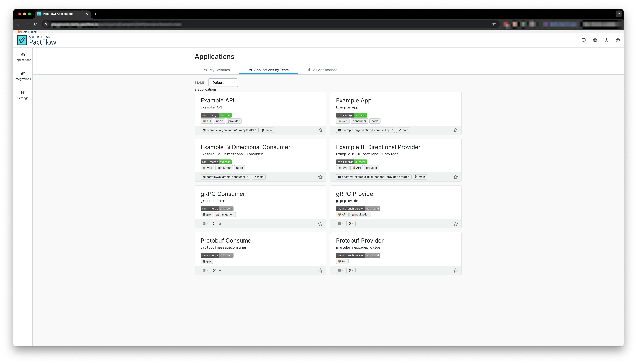The image size is (637, 364).
Task: Open the Applications section in the sidebar
Action: pyautogui.click(x=23, y=57)
